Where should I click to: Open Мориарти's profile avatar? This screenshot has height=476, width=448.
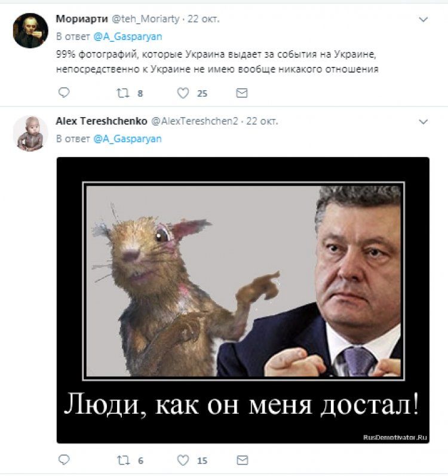coord(30,30)
